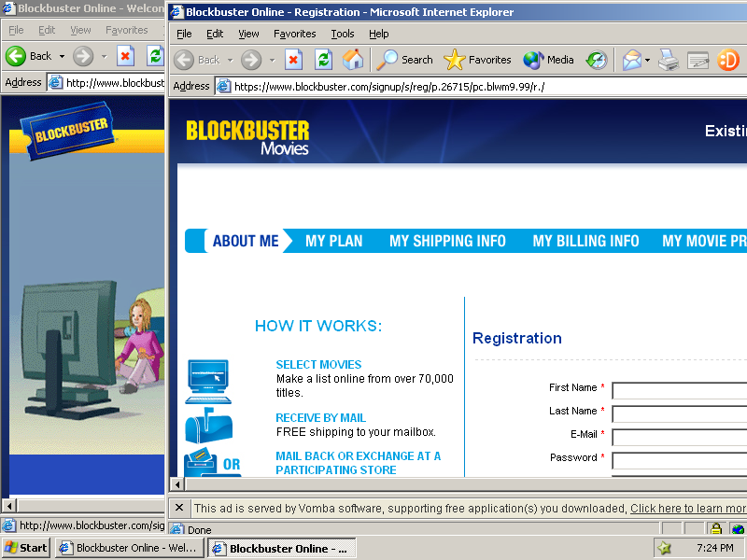Click the orange round toolbar icon
The width and height of the screenshot is (747, 560).
point(728,60)
